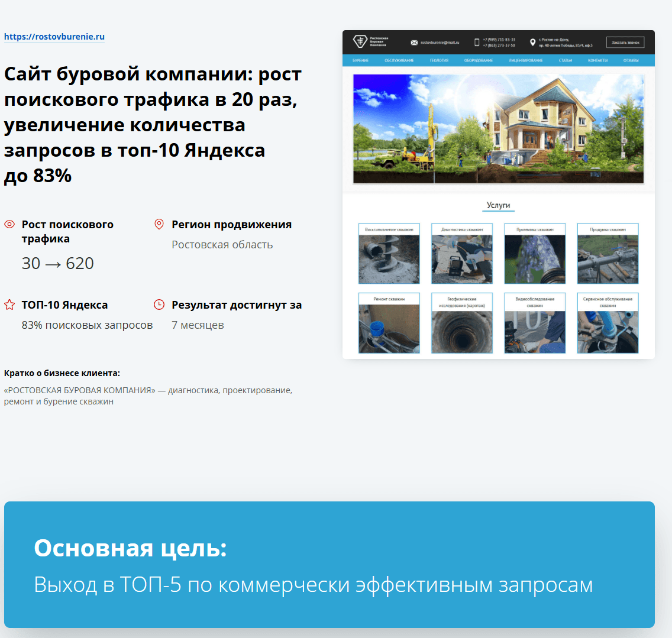Image resolution: width=672 pixels, height=638 pixels.
Task: Click the house illustration banner image
Action: tap(499, 128)
